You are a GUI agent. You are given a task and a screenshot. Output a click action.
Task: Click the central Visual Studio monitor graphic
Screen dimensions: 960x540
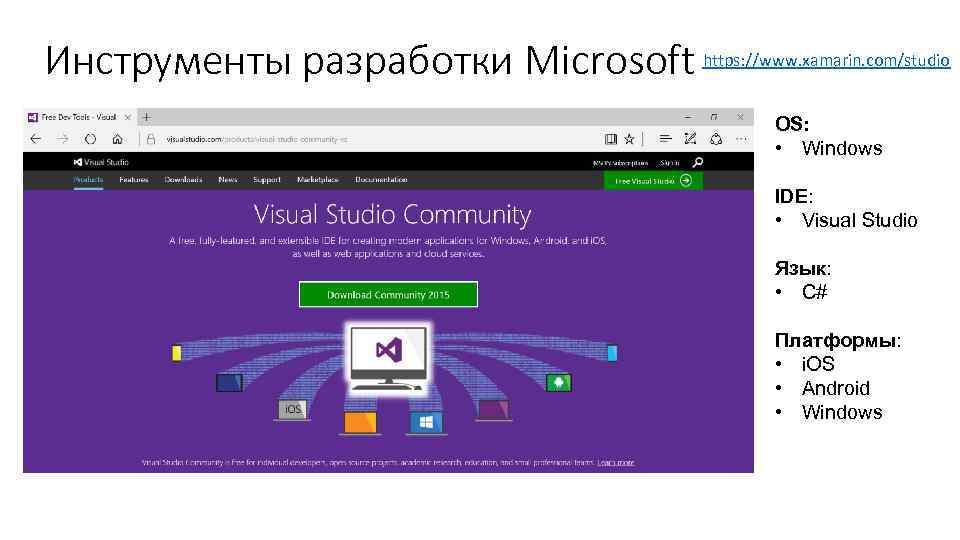(x=388, y=359)
